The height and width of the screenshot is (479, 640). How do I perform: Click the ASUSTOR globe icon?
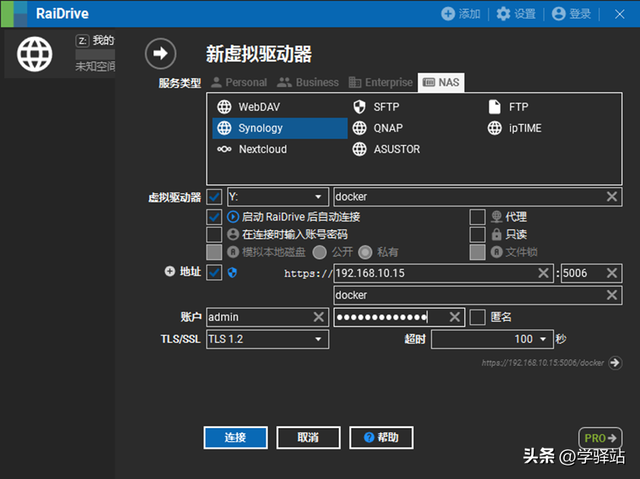pyautogui.click(x=359, y=149)
